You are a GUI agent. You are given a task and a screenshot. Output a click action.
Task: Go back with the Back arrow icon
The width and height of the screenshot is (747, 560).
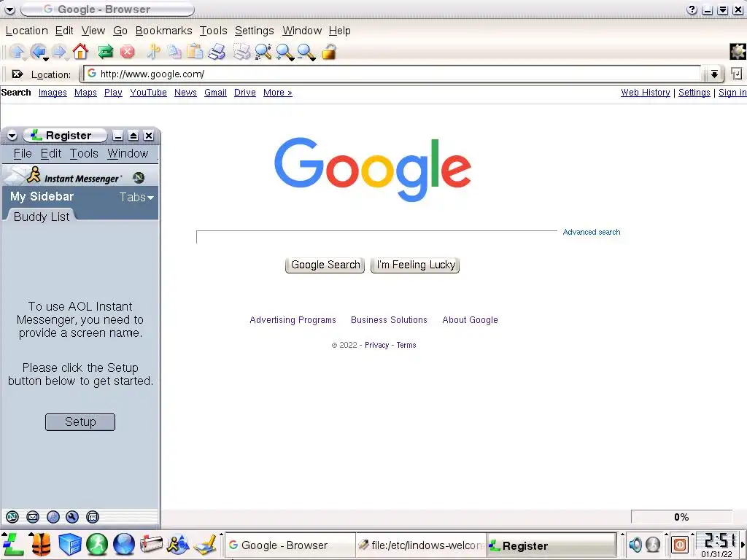pyautogui.click(x=38, y=52)
